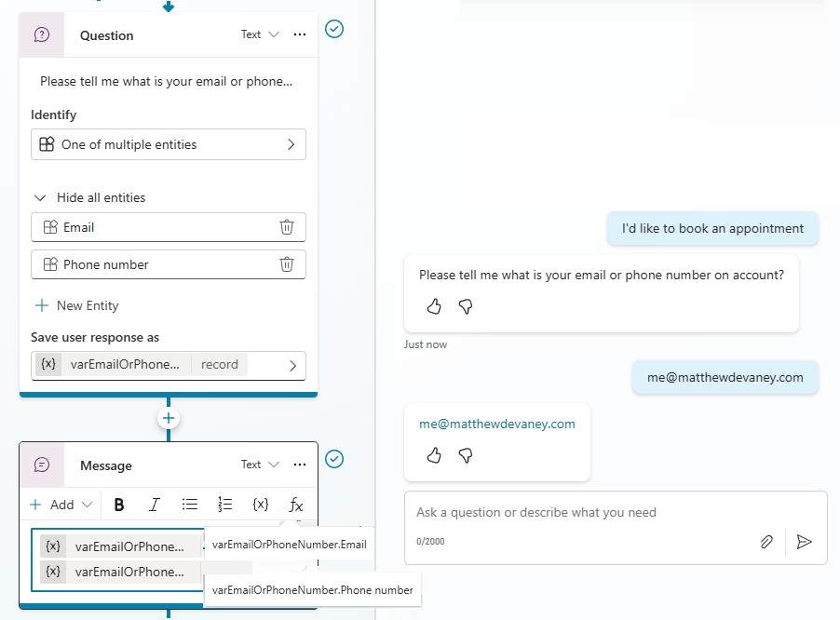This screenshot has width=840, height=620.
Task: Apply italic formatting in Message node
Action: point(155,505)
